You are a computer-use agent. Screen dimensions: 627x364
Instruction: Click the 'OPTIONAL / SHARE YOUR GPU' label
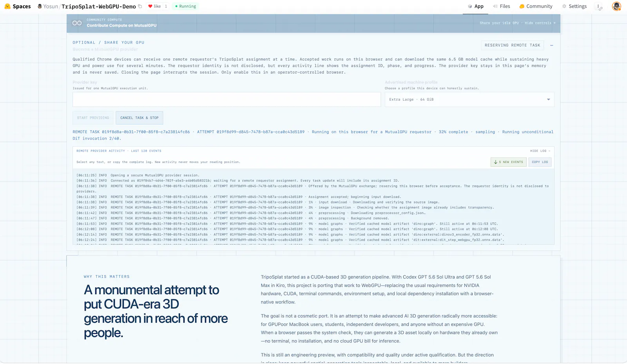coord(109,43)
